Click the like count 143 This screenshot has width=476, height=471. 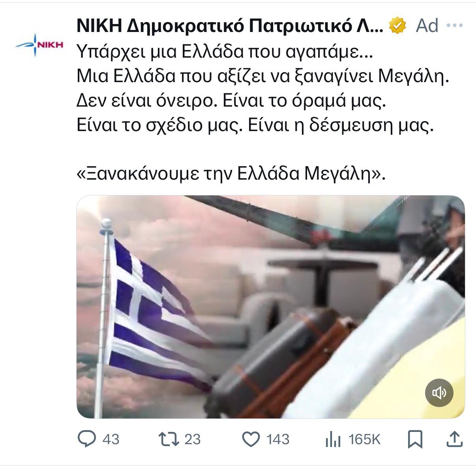pyautogui.click(x=278, y=439)
